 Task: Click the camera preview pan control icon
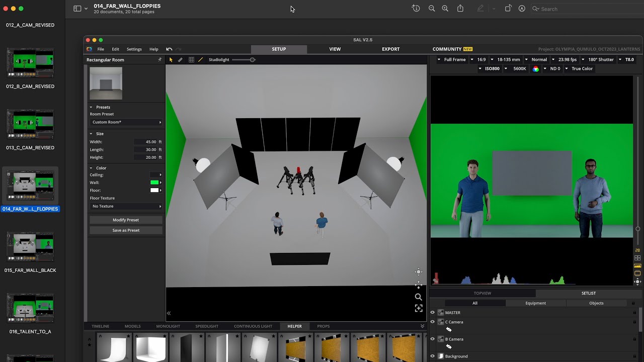(x=637, y=282)
